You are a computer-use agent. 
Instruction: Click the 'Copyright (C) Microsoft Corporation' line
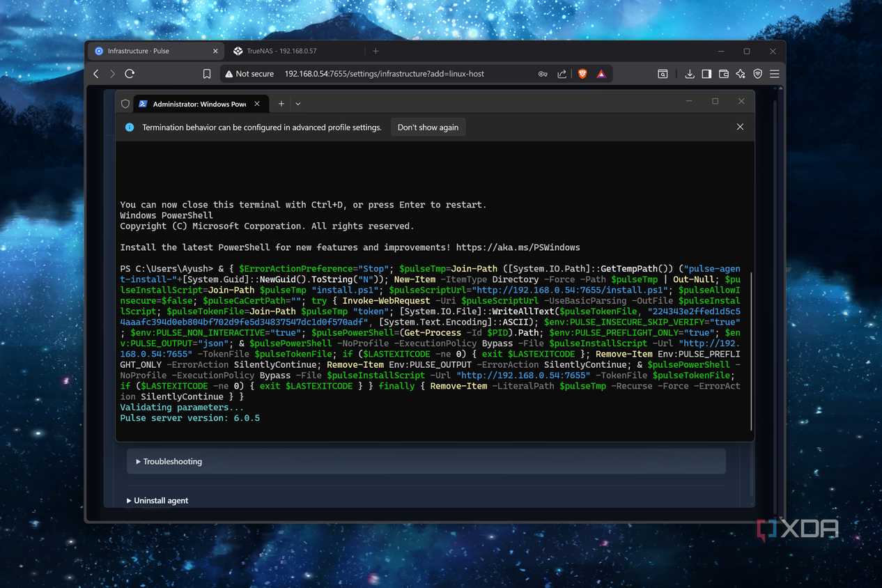[267, 226]
